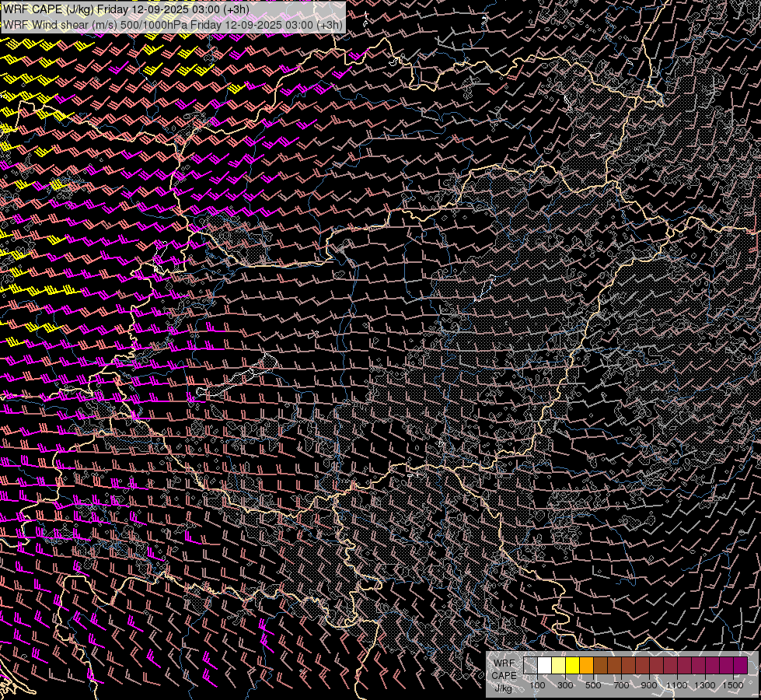Select the 500 value on the CAPE scale
This screenshot has height=700, width=761.
click(x=593, y=685)
